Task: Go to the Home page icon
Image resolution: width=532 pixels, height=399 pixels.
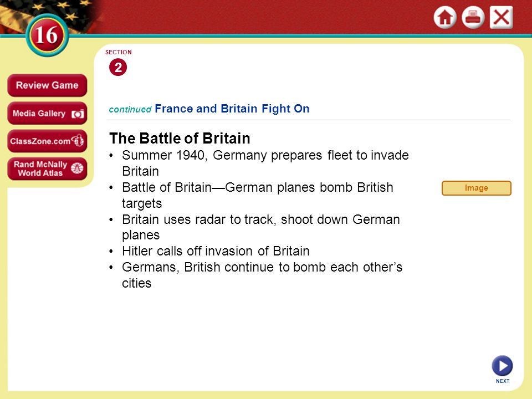Action: click(445, 17)
